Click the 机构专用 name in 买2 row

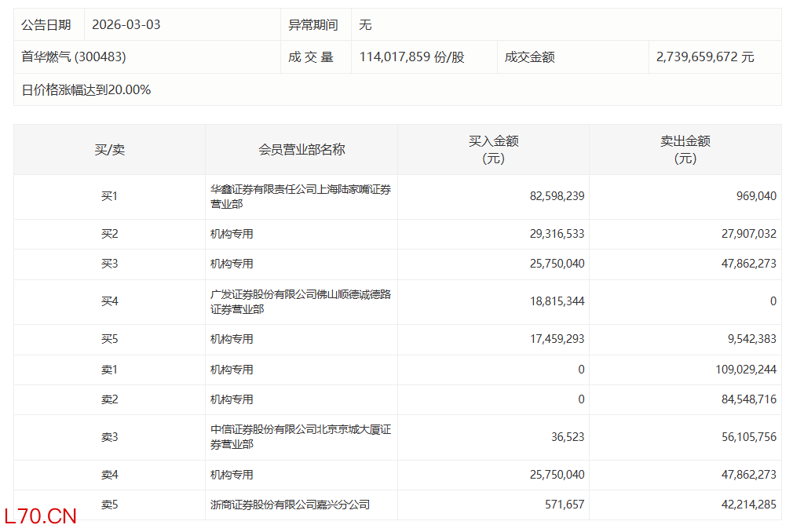[232, 234]
